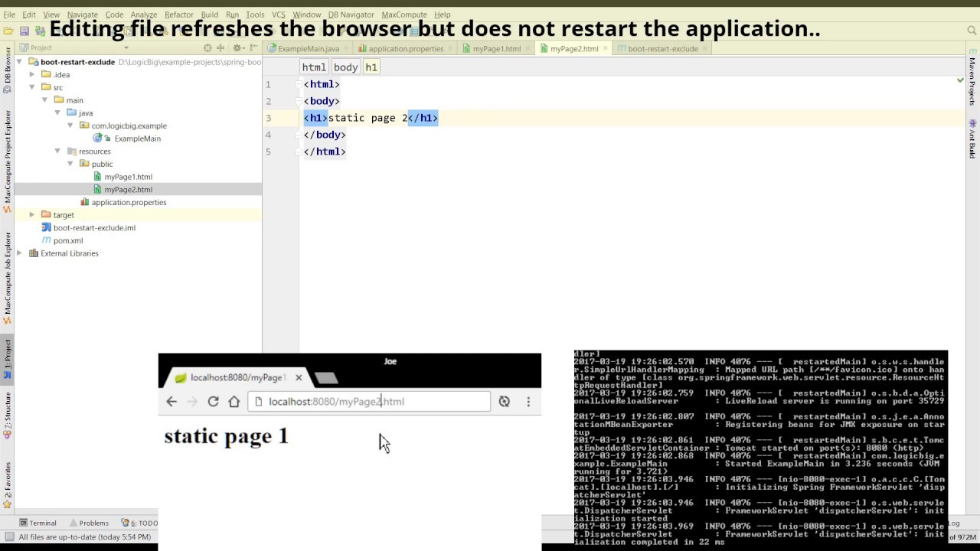The width and height of the screenshot is (980, 551).
Task: Open the MaxCompute menu
Action: pos(404,15)
